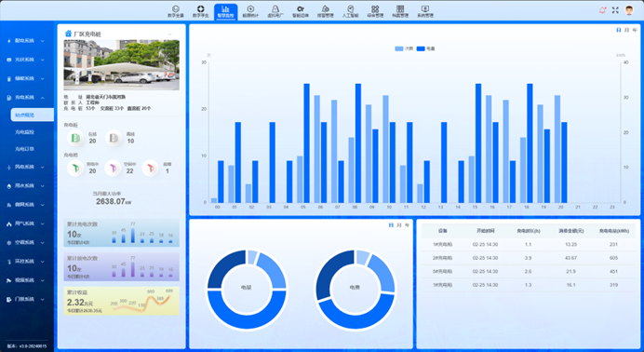Viewport: 644px width, 352px height.
Task: Click the red faulty charging gun icon
Action: pyautogui.click(x=151, y=168)
